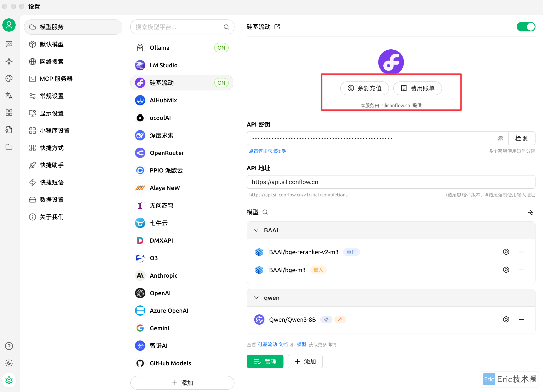Open the files folder sidebar icon
This screenshot has width=543, height=392.
click(x=9, y=147)
